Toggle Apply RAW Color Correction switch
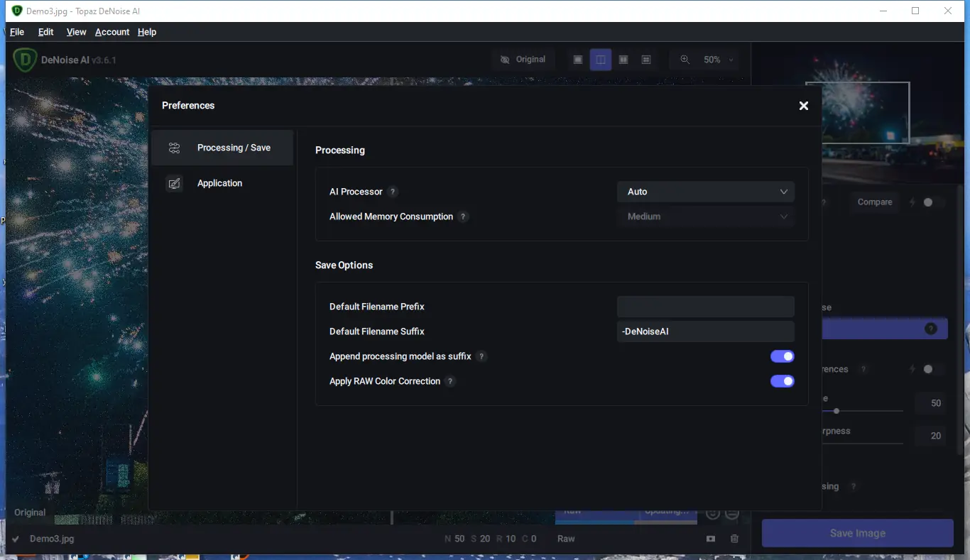 click(783, 381)
